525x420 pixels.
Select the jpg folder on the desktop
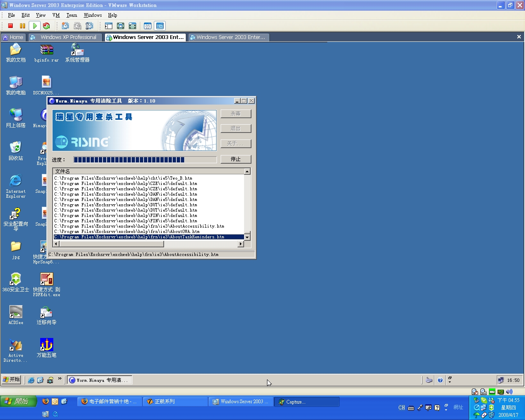pyautogui.click(x=16, y=249)
